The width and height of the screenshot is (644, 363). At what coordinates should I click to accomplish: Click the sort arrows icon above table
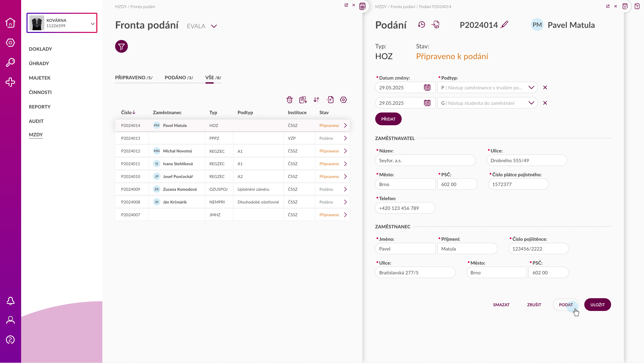click(x=316, y=100)
